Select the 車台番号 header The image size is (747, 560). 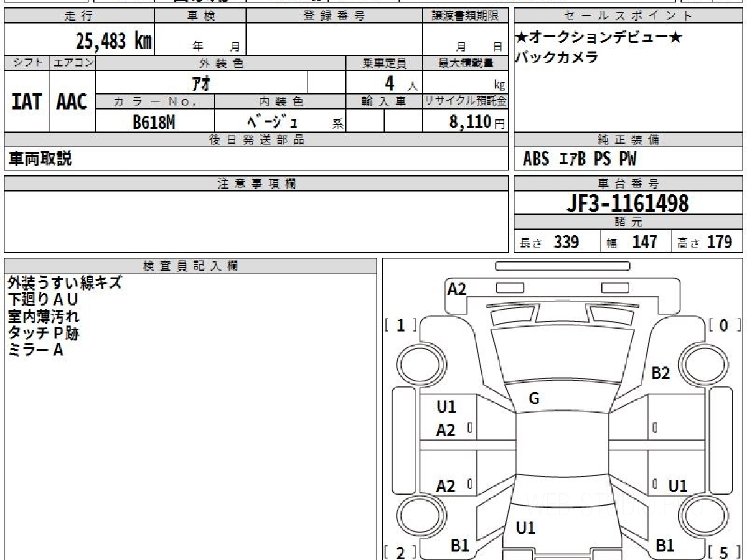629,184
